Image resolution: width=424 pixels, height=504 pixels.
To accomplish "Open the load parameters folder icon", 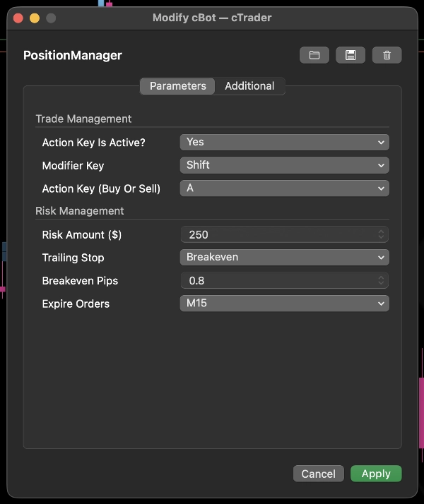I will (x=314, y=55).
